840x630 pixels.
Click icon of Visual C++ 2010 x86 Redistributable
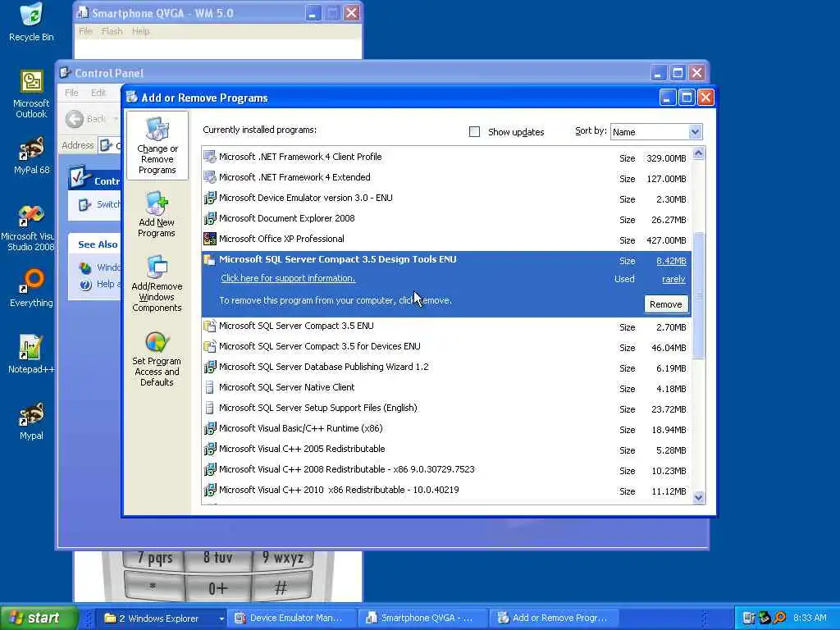[210, 491]
